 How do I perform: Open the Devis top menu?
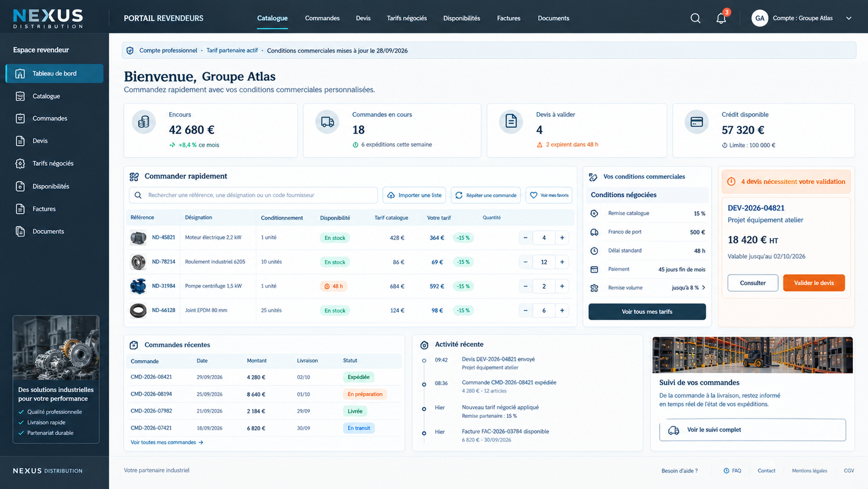[363, 18]
